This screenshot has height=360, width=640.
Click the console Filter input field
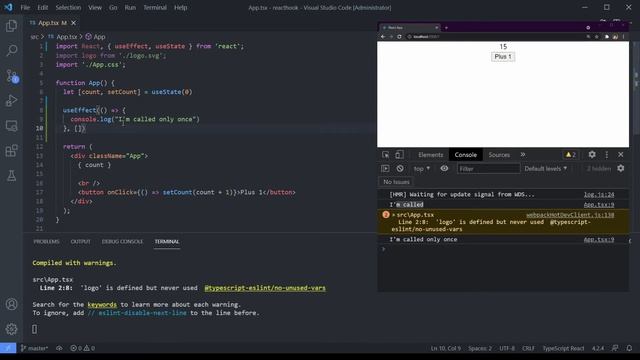488,169
